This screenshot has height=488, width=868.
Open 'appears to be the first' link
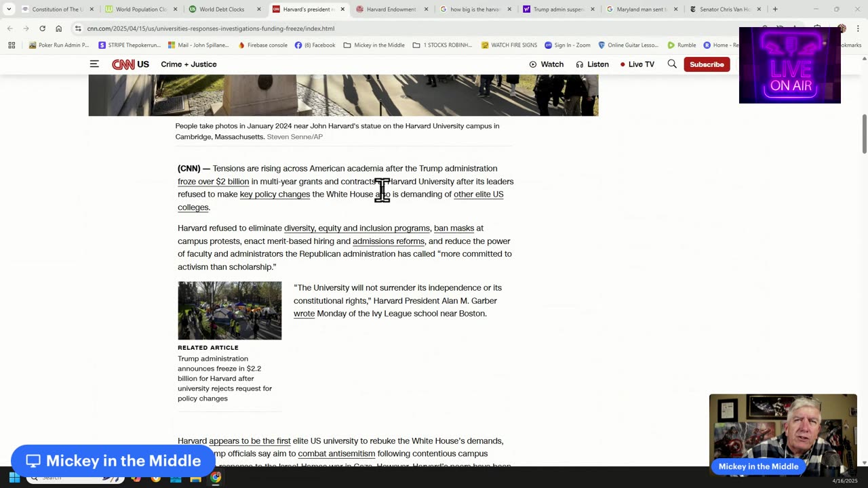tap(250, 441)
